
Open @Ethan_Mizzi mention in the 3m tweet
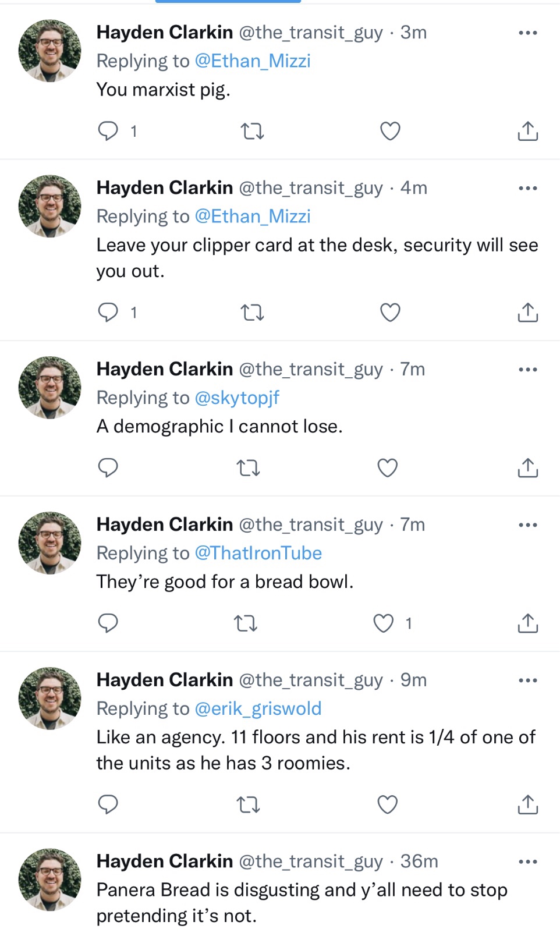point(252,61)
